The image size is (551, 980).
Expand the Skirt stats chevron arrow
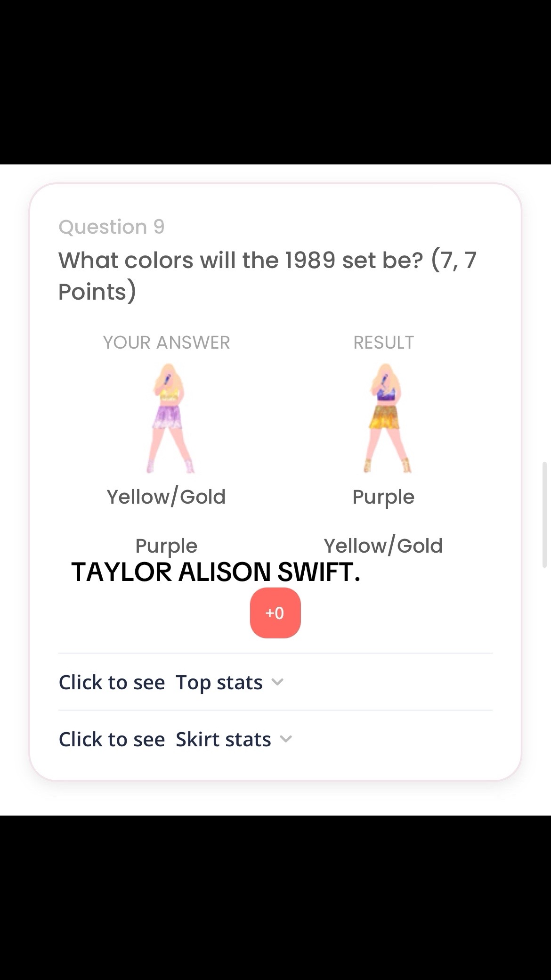[286, 739]
